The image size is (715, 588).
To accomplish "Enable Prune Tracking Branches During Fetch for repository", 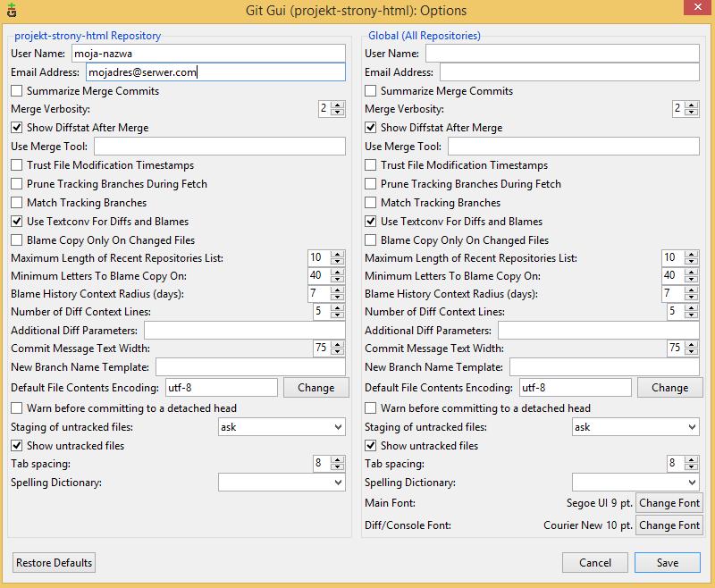I will (x=16, y=183).
